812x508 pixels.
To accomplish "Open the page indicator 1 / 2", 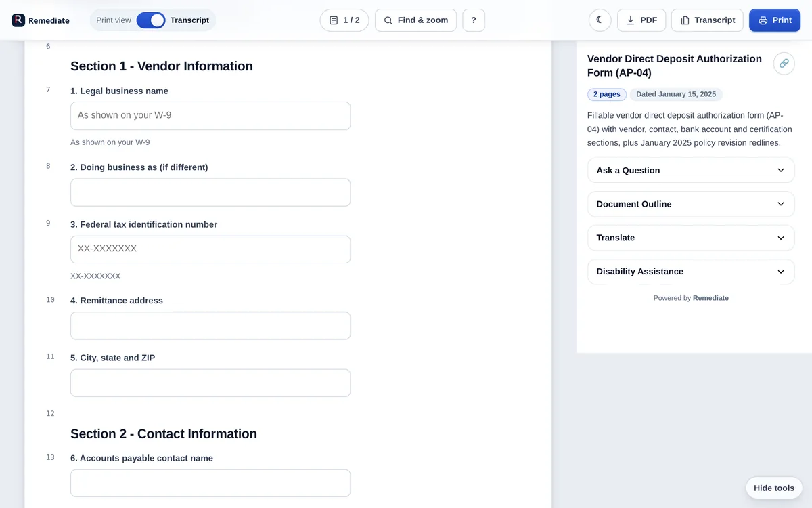I will click(x=344, y=20).
